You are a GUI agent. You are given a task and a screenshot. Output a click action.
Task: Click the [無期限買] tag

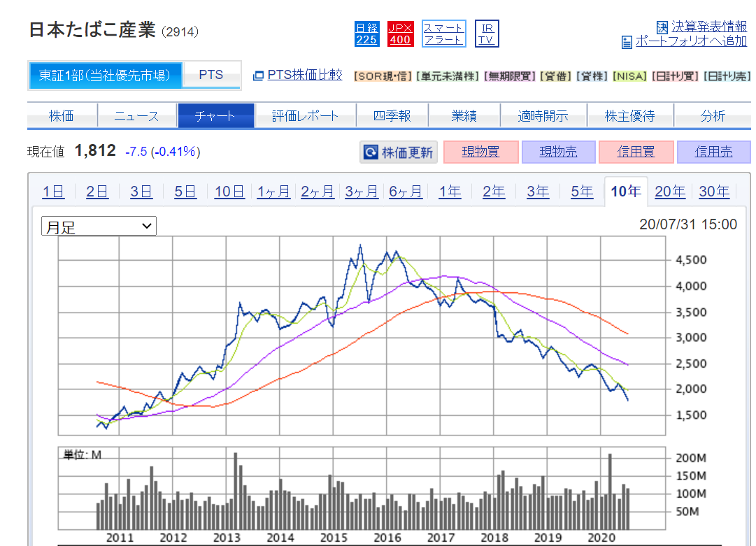pyautogui.click(x=510, y=76)
